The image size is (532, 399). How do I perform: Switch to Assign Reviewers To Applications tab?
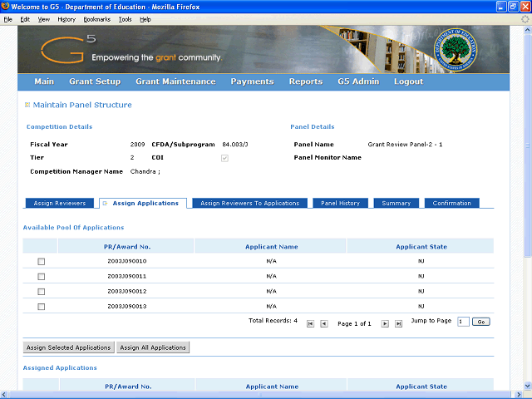click(250, 203)
